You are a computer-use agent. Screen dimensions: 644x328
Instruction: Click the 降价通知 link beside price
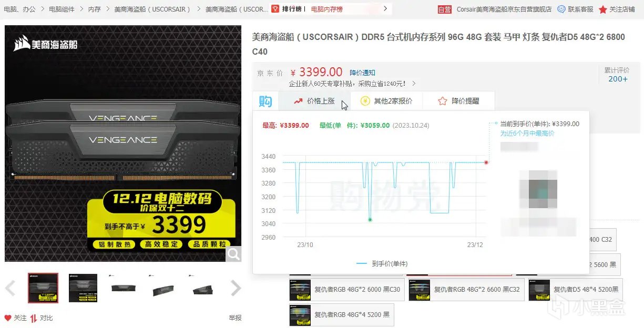363,73
